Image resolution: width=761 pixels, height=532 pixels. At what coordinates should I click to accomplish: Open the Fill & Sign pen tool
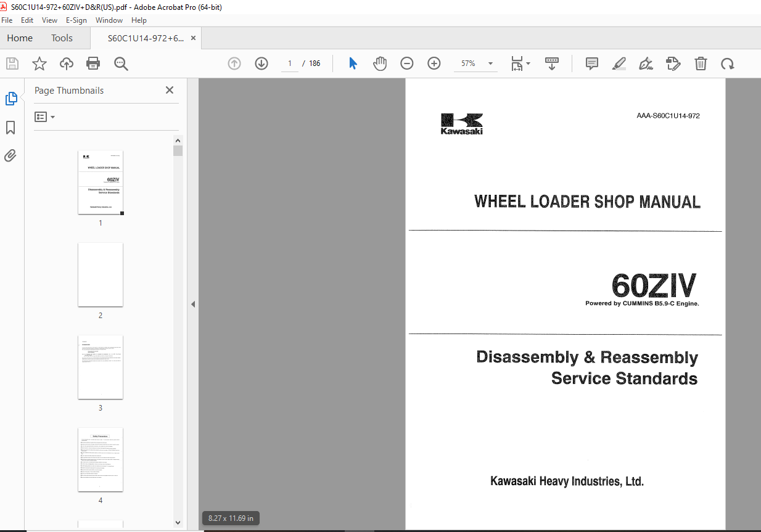pos(646,63)
